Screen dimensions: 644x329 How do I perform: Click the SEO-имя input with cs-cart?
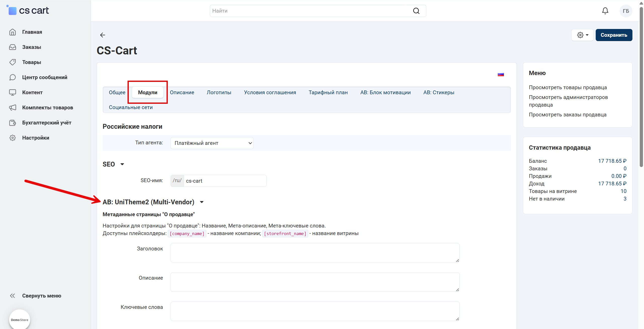tap(225, 181)
